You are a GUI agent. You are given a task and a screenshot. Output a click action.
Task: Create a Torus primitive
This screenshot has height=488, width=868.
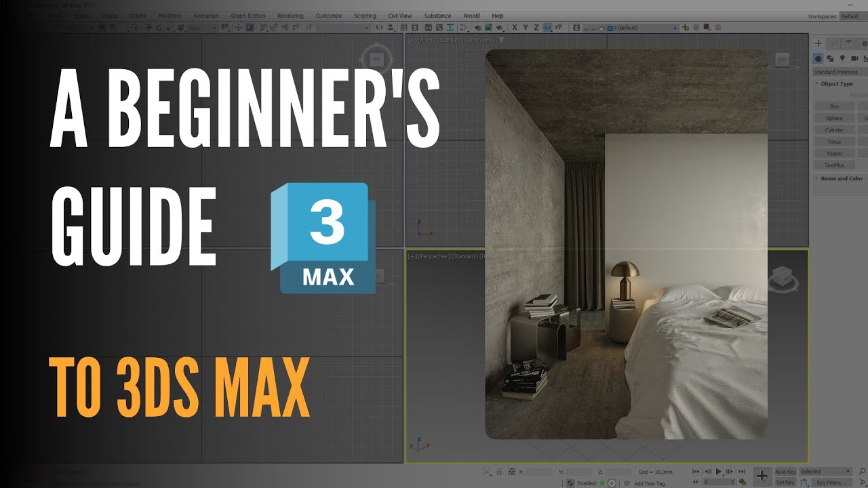[x=834, y=142]
